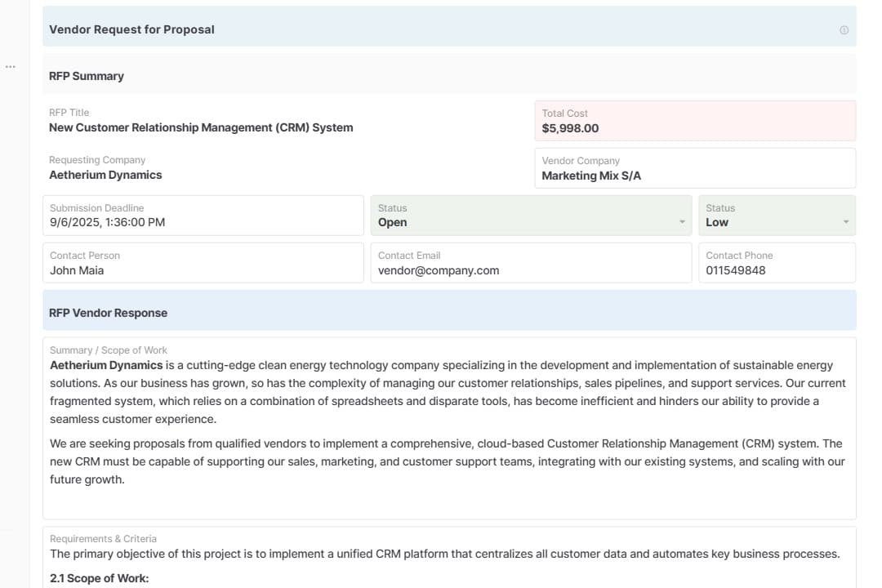Open the three-dots menu in the left sidebar

tap(11, 67)
